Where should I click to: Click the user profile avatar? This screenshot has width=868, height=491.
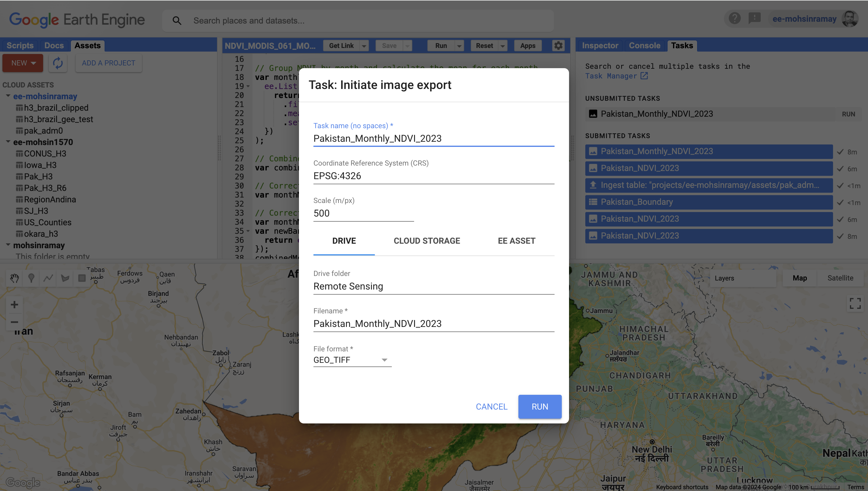click(x=850, y=18)
